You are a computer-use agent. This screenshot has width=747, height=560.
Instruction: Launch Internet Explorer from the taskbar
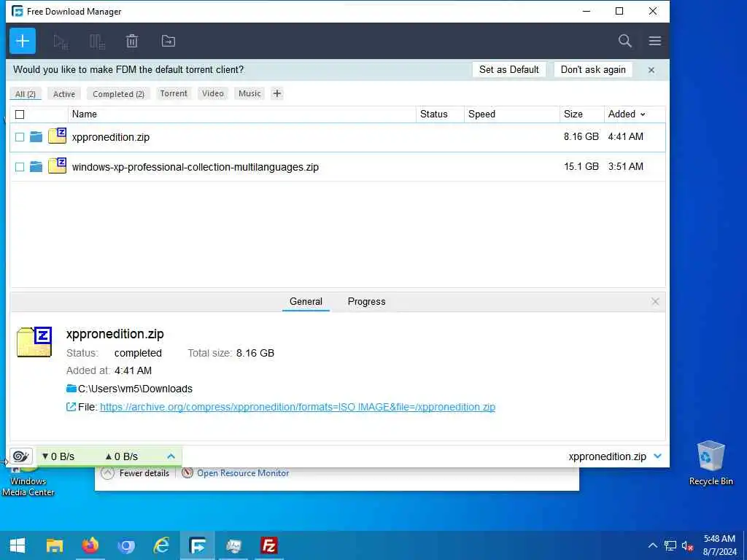point(161,545)
